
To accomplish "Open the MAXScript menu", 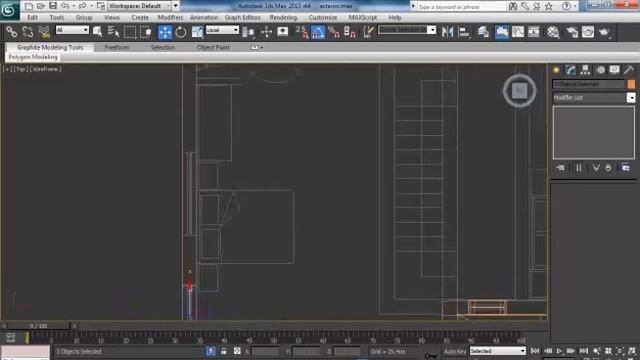I will pyautogui.click(x=362, y=18).
